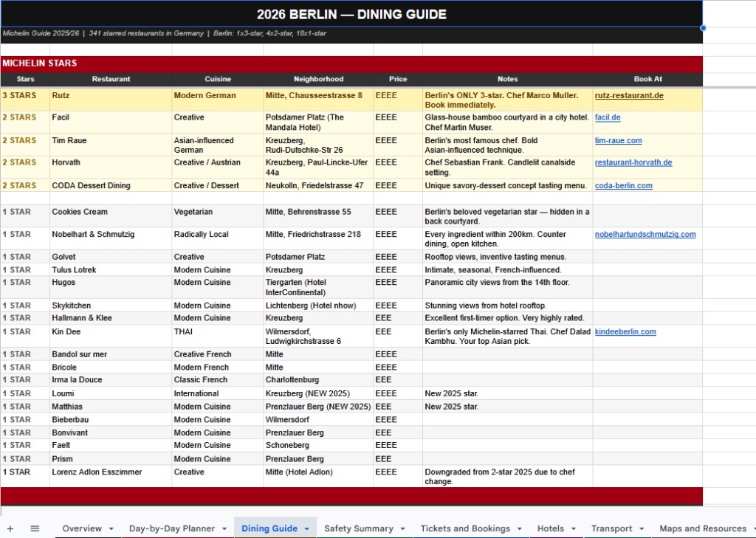
Task: Open the Hotels tab dropdown arrow
Action: coord(573,529)
